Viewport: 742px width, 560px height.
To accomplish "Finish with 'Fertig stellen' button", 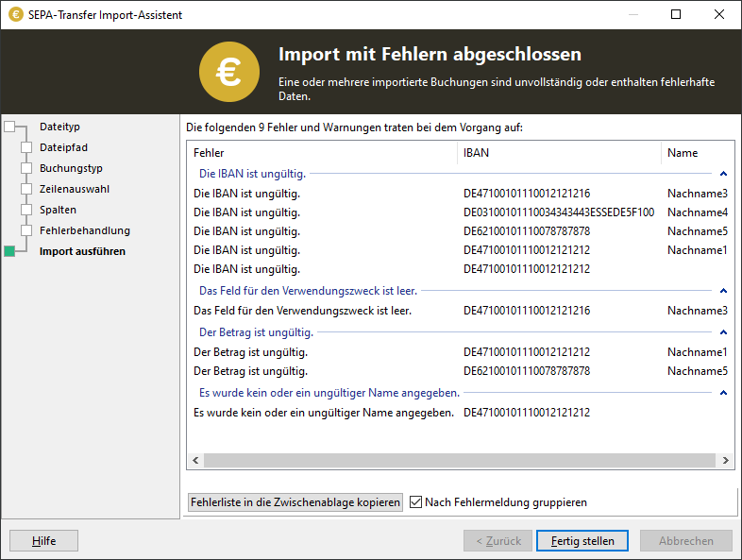I will coord(582,540).
